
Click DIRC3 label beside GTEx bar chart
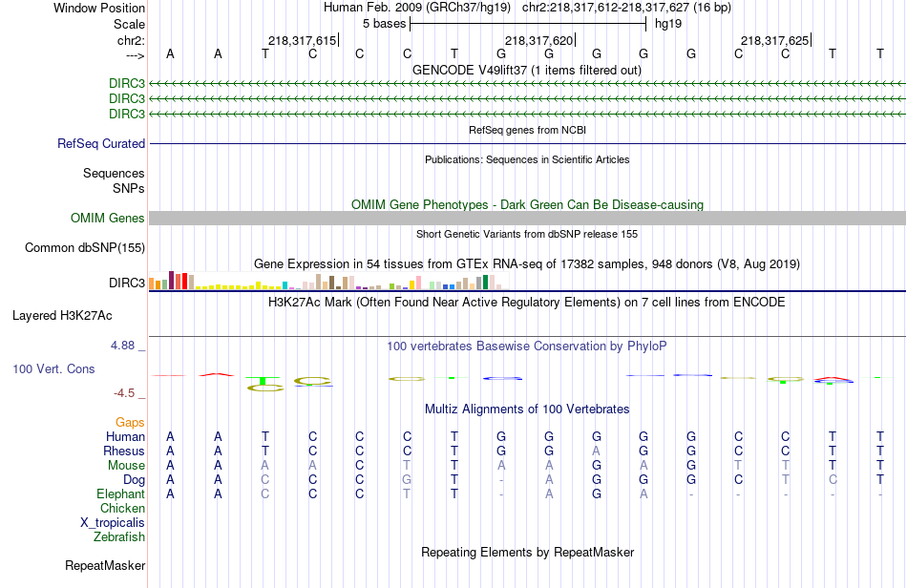coord(127,283)
